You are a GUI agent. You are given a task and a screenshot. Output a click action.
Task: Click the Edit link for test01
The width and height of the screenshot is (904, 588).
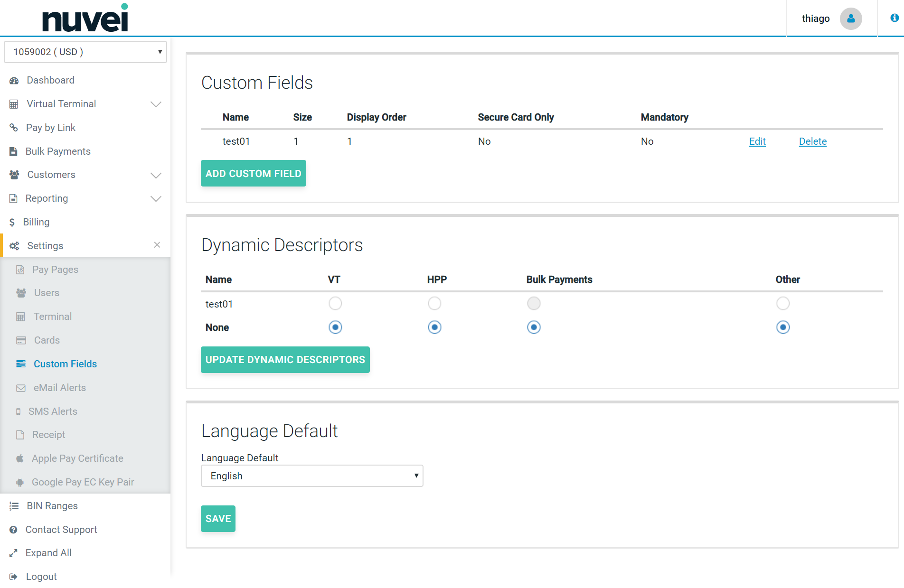point(757,141)
